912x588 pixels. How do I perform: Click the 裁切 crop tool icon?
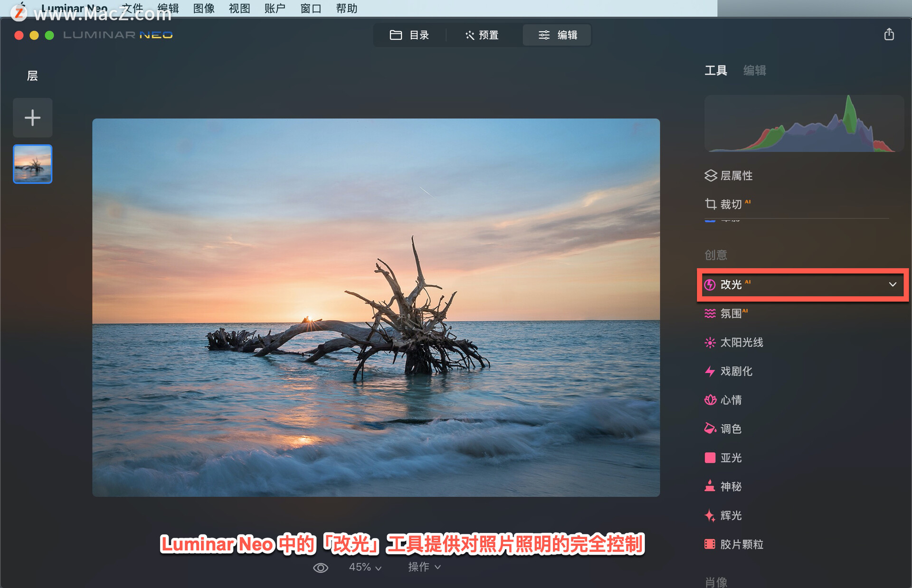point(710,204)
